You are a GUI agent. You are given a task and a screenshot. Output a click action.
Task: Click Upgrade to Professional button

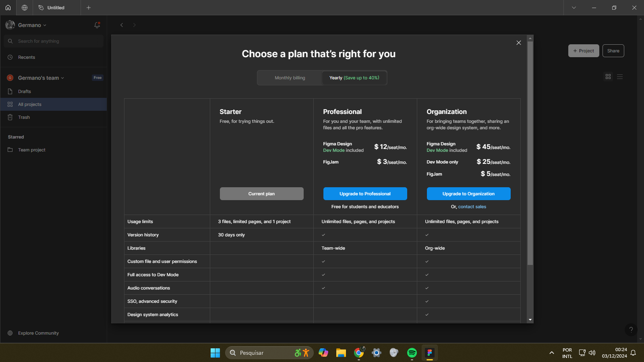[365, 194]
